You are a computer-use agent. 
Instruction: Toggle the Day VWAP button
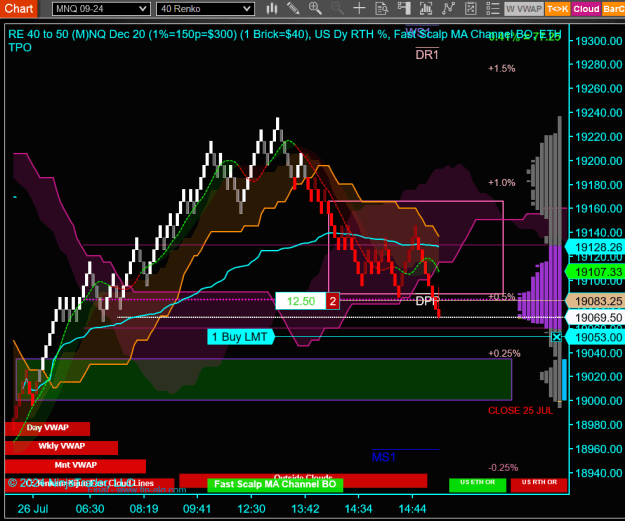[x=47, y=429]
